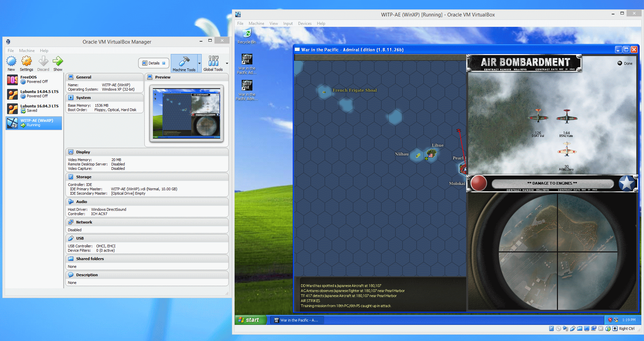Viewport: 644px width, 341px height.
Task: Click the second War in the Pacific shortcut
Action: tap(247, 90)
